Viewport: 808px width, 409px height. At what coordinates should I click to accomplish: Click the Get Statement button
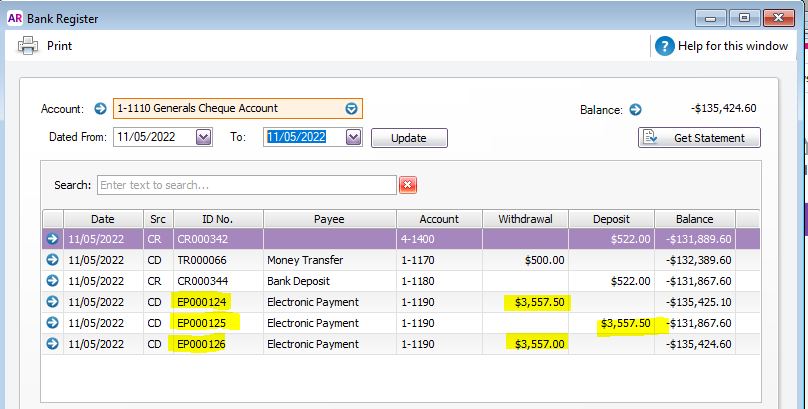pos(699,138)
